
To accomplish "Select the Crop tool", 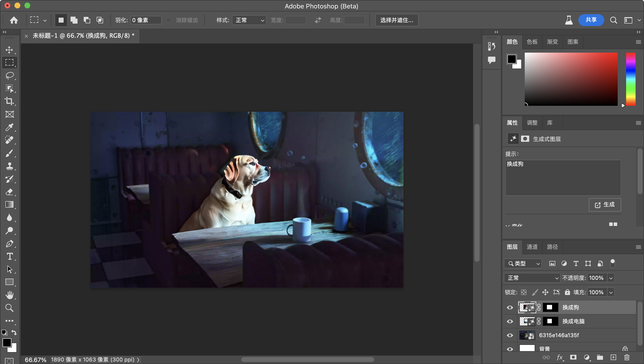I will [x=9, y=101].
